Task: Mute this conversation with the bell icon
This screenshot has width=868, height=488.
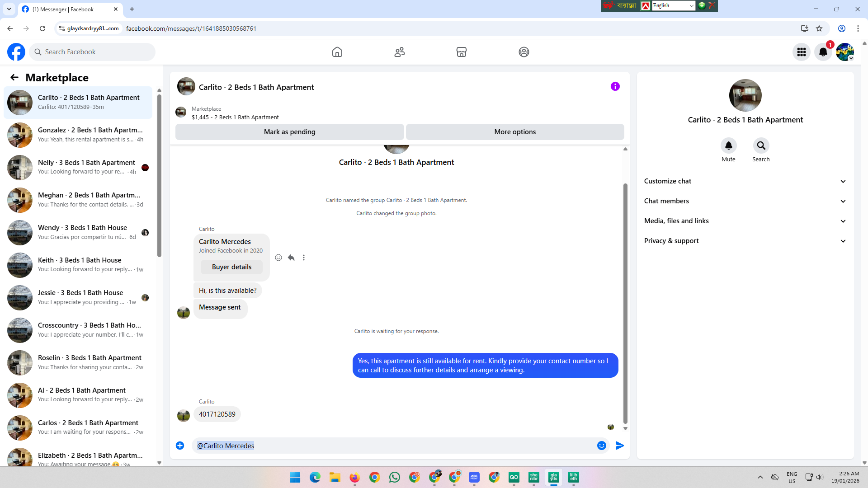Action: point(729,145)
